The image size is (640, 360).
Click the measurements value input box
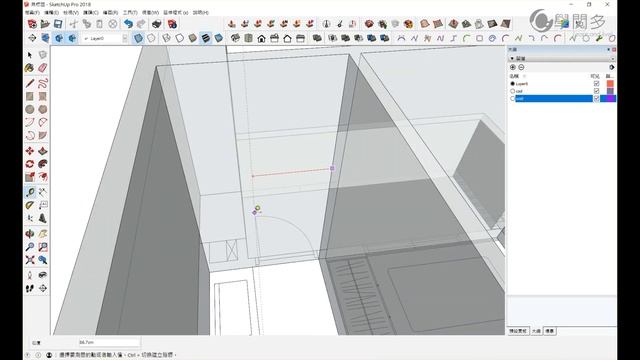tap(109, 342)
